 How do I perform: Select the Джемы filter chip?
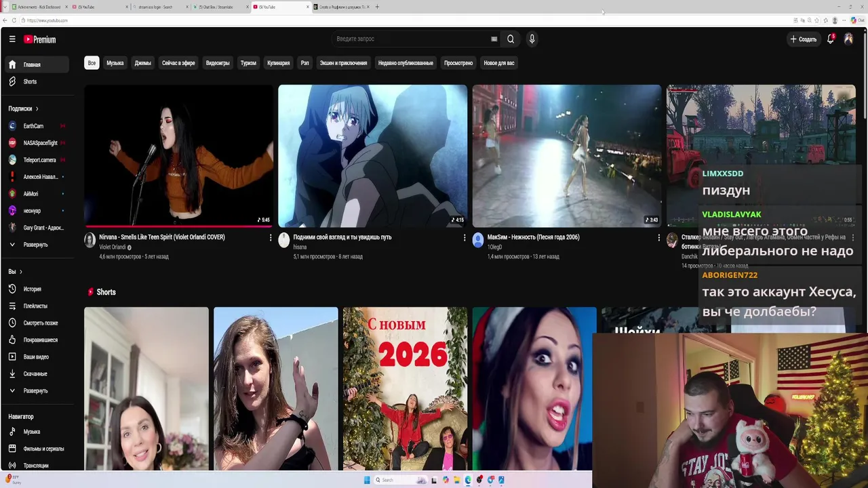143,63
